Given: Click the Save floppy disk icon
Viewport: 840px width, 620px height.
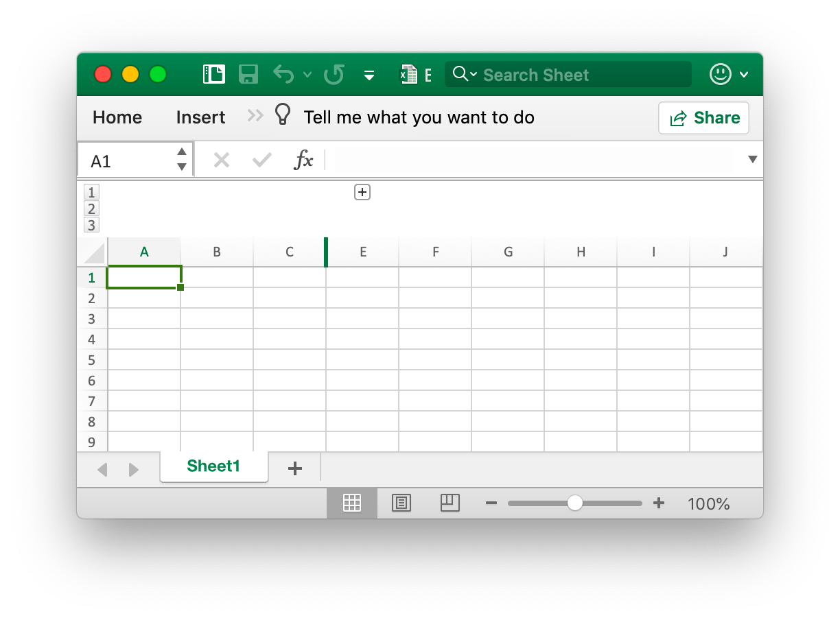Looking at the screenshot, I should [x=248, y=74].
